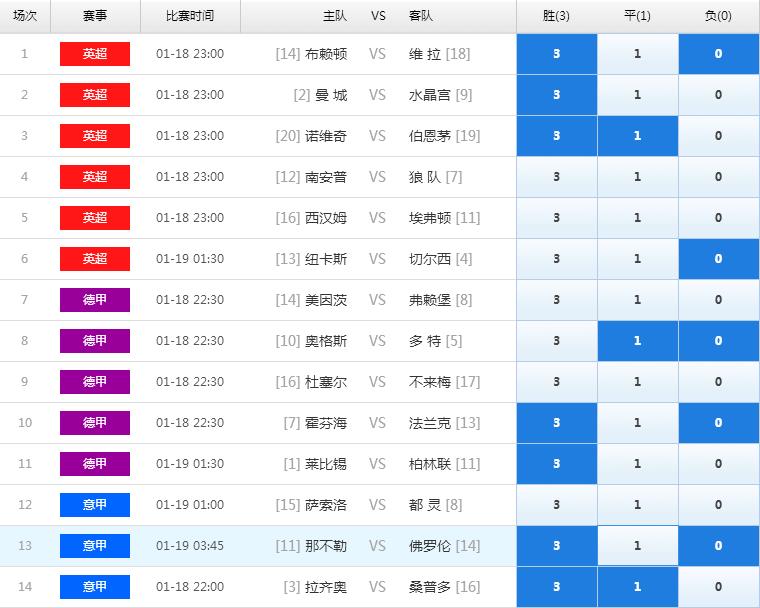Open home team 莱比锡
The width and height of the screenshot is (760, 608).
(326, 464)
